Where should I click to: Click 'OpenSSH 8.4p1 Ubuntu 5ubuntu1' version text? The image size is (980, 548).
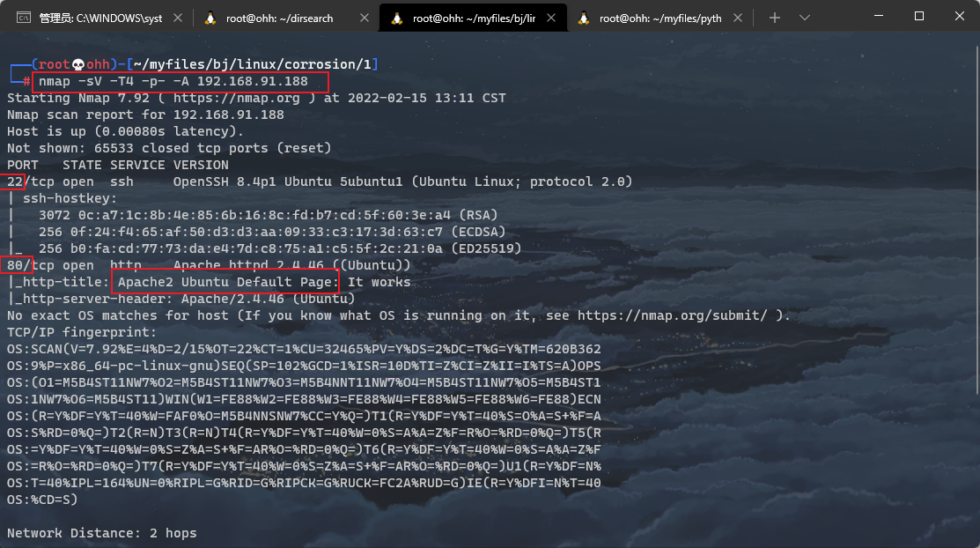point(288,182)
